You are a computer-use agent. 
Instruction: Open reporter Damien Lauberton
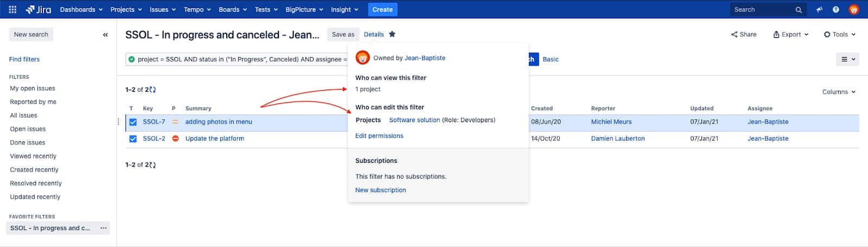pos(618,138)
